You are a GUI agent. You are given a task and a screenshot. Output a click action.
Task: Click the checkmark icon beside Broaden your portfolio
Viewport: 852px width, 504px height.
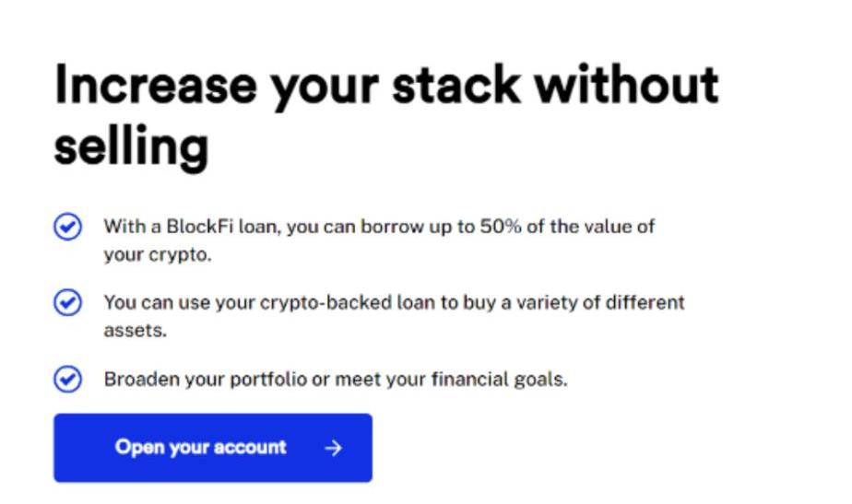[68, 379]
